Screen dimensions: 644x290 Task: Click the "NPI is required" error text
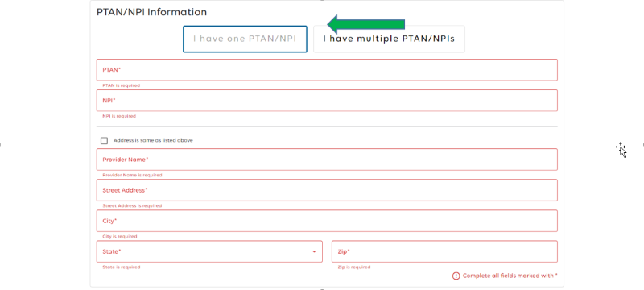pos(119,116)
